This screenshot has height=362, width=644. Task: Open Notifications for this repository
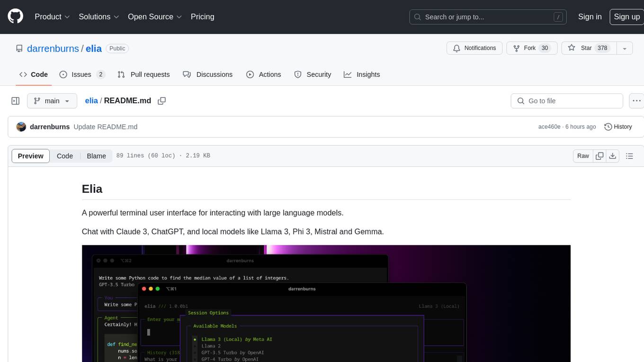(474, 48)
